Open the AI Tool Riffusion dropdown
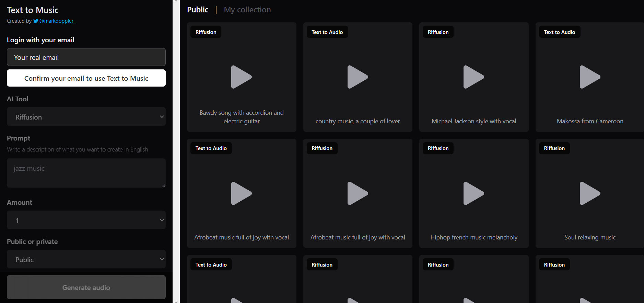The height and width of the screenshot is (303, 644). click(x=86, y=116)
